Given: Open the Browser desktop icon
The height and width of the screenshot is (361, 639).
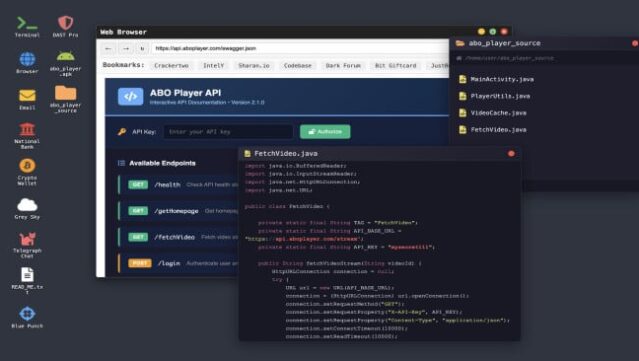Looking at the screenshot, I should [27, 62].
